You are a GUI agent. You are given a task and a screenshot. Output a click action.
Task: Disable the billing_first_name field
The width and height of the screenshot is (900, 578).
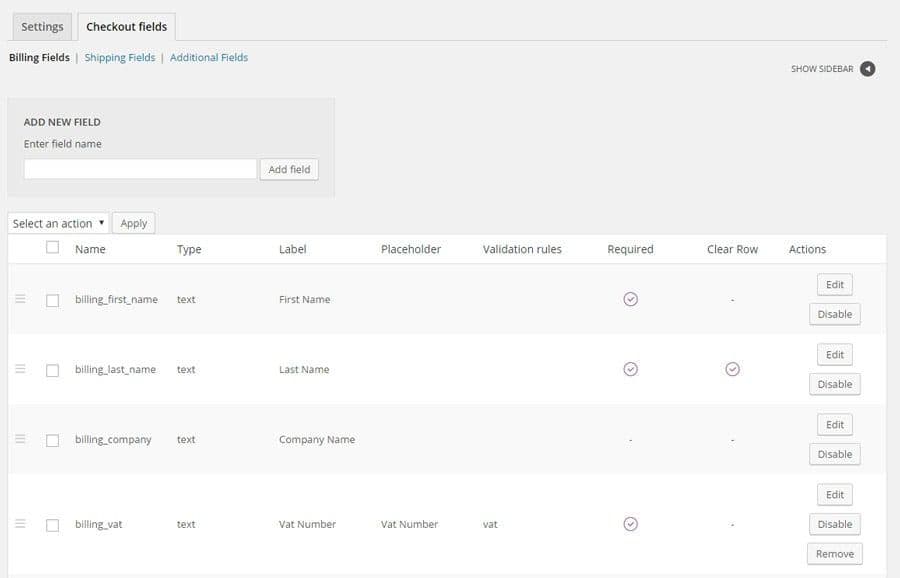click(x=835, y=315)
